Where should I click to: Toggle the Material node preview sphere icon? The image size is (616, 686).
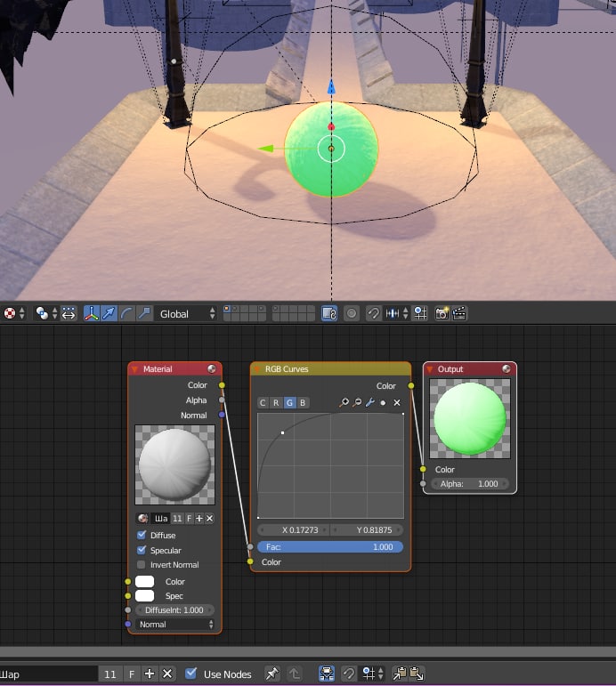tap(212, 369)
